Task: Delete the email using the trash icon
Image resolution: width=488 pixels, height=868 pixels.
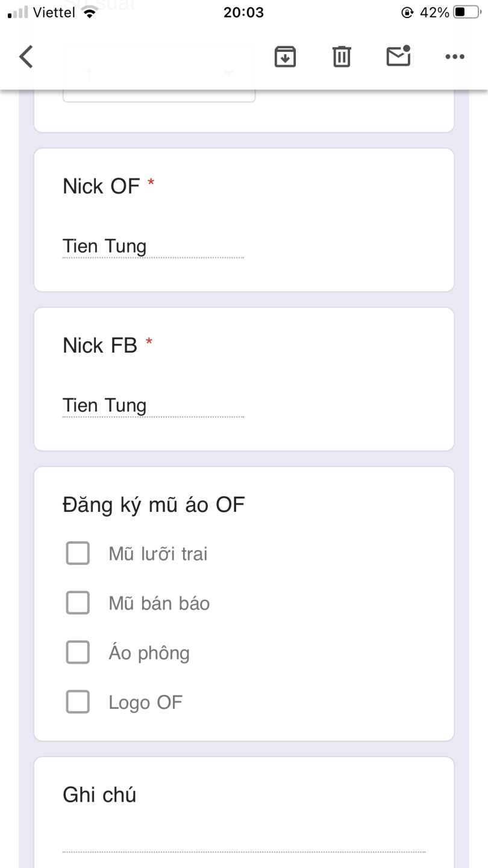Action: click(342, 57)
